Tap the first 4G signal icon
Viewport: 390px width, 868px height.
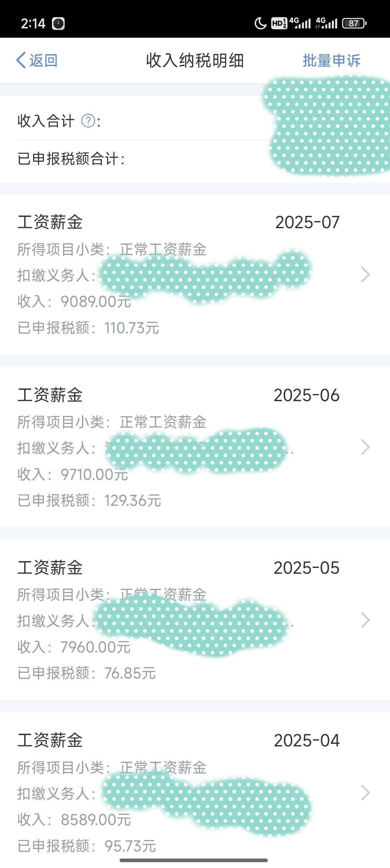300,23
